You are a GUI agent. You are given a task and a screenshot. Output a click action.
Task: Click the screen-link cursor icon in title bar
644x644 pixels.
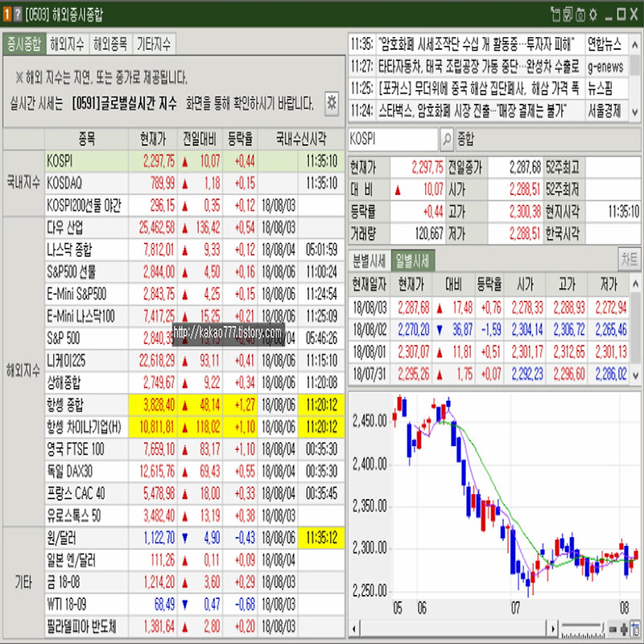point(555,14)
